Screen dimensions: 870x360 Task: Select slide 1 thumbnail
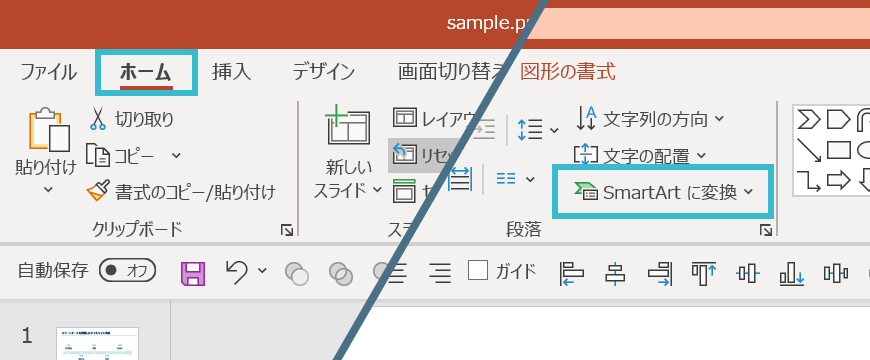click(98, 344)
